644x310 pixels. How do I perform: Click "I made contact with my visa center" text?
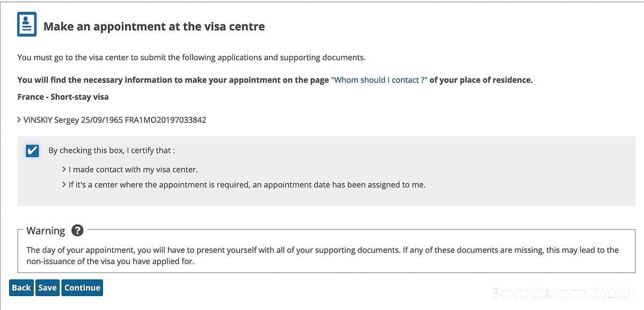coord(133,169)
